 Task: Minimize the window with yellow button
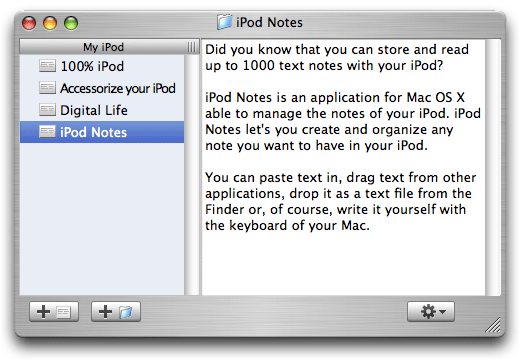click(50, 23)
